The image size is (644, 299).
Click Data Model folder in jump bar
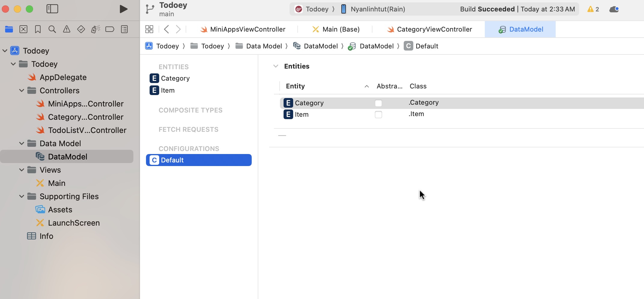259,46
